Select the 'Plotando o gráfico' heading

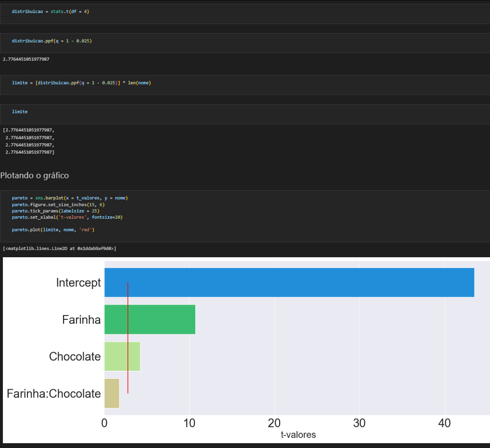35,175
